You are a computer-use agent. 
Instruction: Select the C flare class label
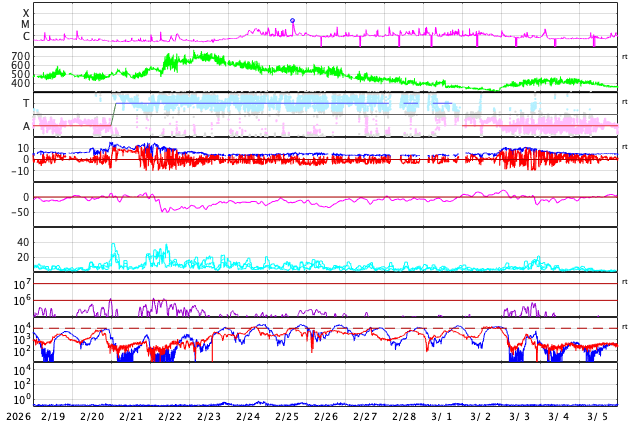(26, 36)
